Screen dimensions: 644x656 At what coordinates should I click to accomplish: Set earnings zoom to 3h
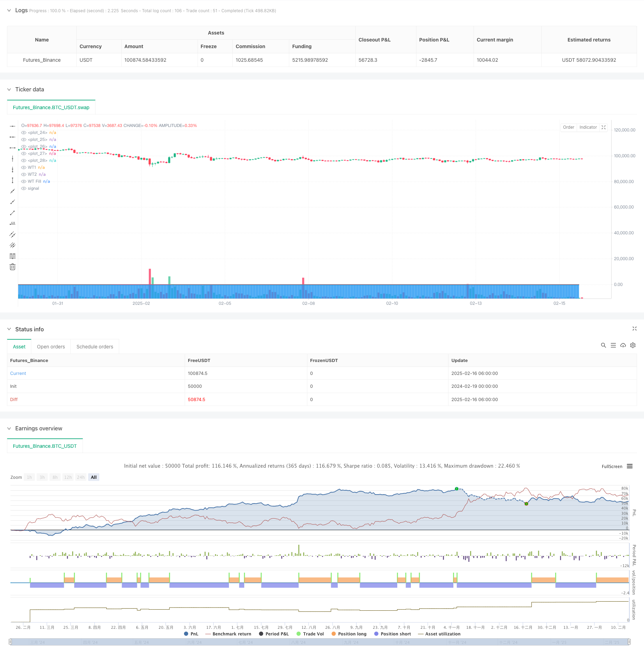pyautogui.click(x=42, y=477)
